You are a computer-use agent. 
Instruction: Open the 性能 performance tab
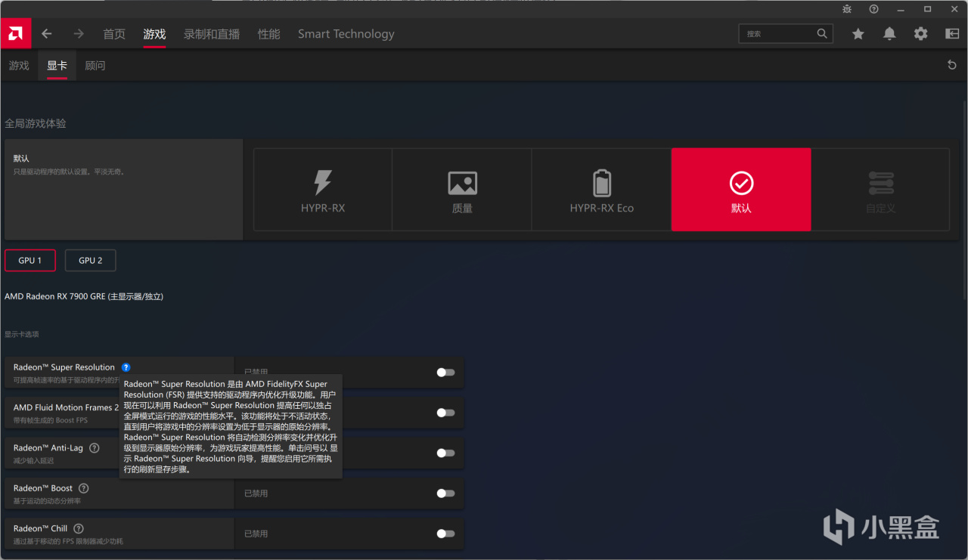tap(268, 34)
